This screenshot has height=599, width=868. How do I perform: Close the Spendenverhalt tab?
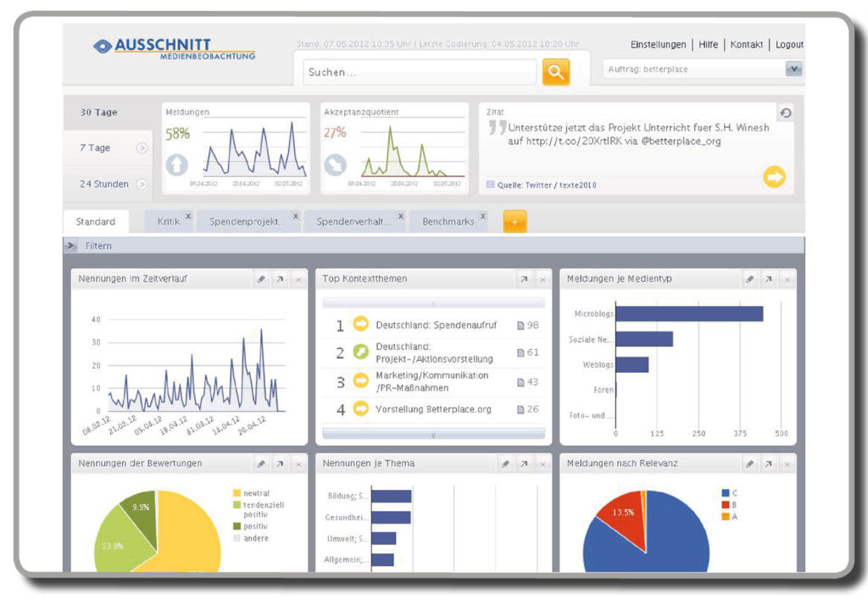tap(401, 216)
